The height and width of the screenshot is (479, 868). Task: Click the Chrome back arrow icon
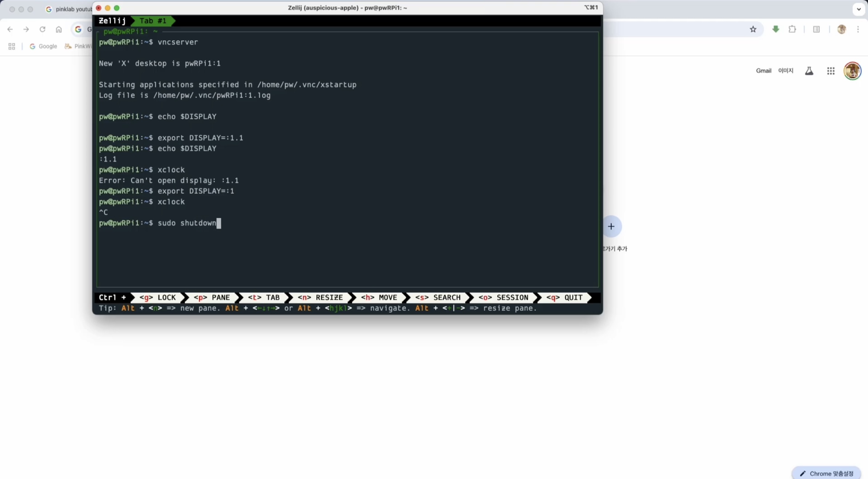[10, 29]
